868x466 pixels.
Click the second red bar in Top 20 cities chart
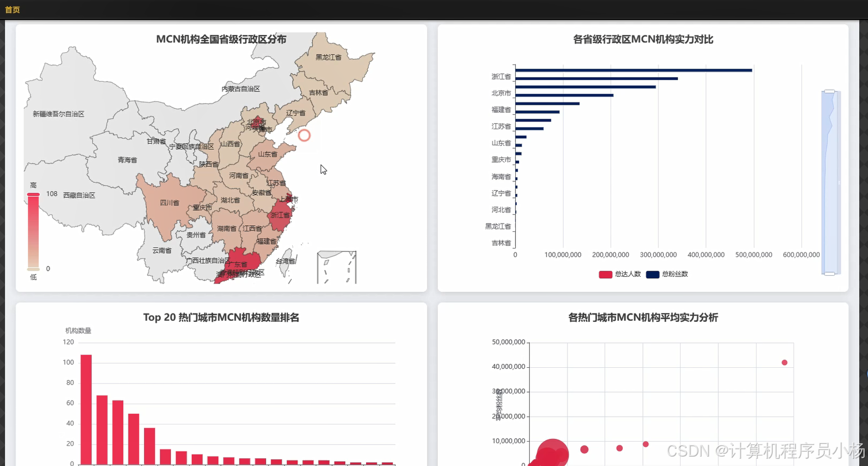[102, 430]
